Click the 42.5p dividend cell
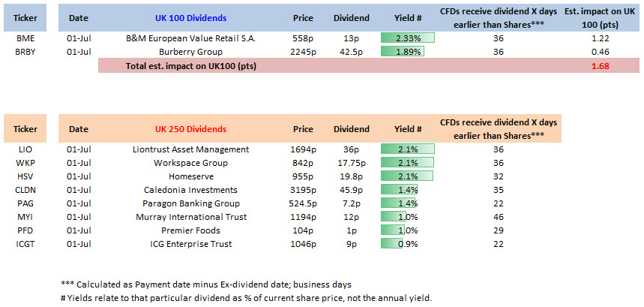The width and height of the screenshot is (644, 307). click(351, 53)
